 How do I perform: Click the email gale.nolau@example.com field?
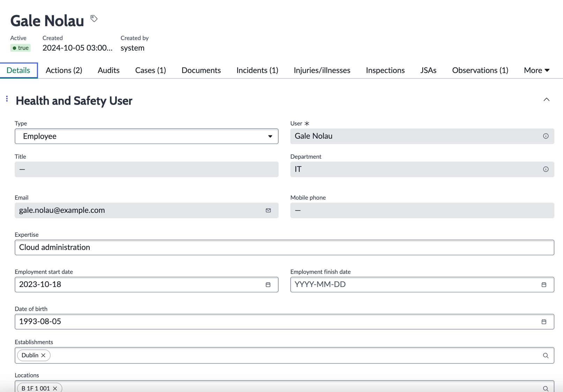pyautogui.click(x=147, y=210)
